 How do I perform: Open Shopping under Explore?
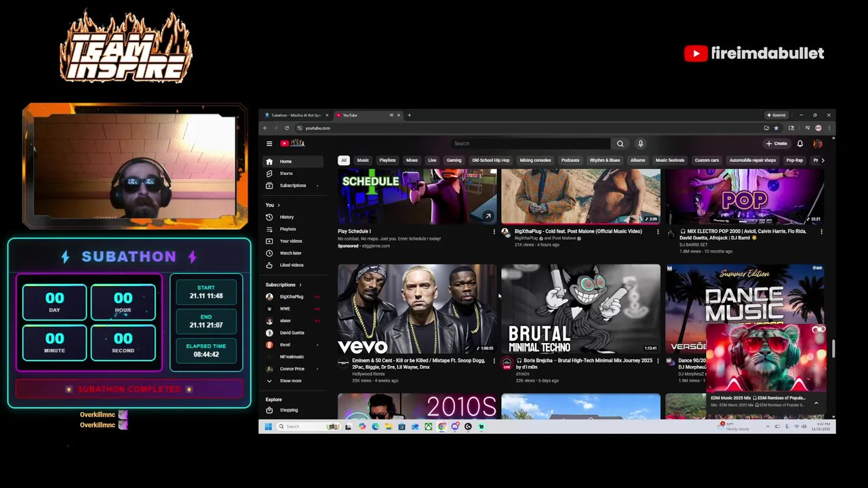[293, 410]
